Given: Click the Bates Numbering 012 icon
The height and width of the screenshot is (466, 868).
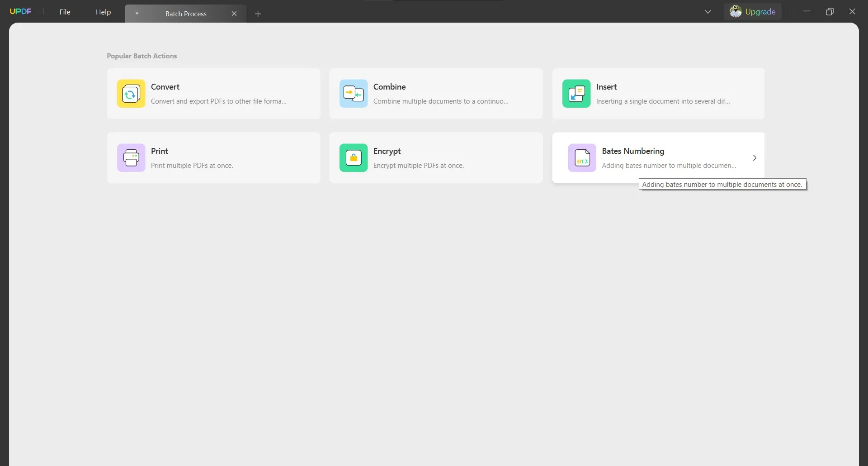Looking at the screenshot, I should pyautogui.click(x=582, y=157).
